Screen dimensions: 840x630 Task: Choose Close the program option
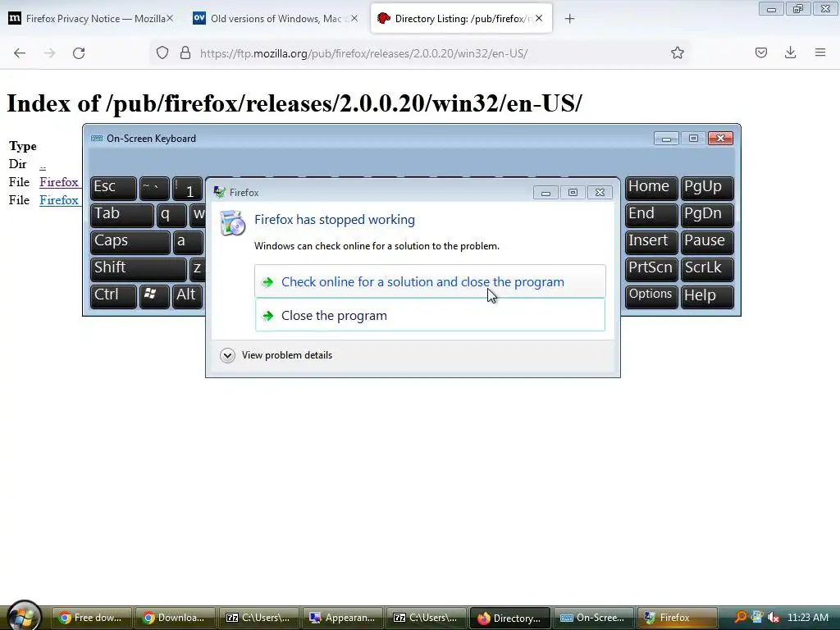tap(430, 315)
